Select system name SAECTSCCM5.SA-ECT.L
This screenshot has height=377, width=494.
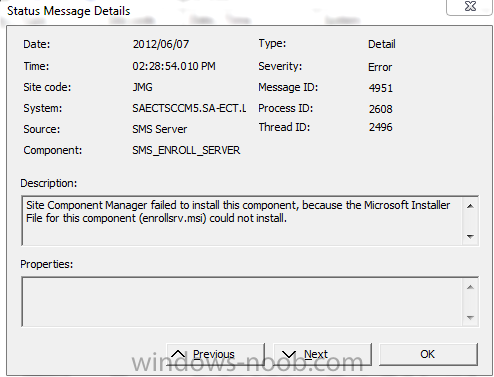coord(189,108)
